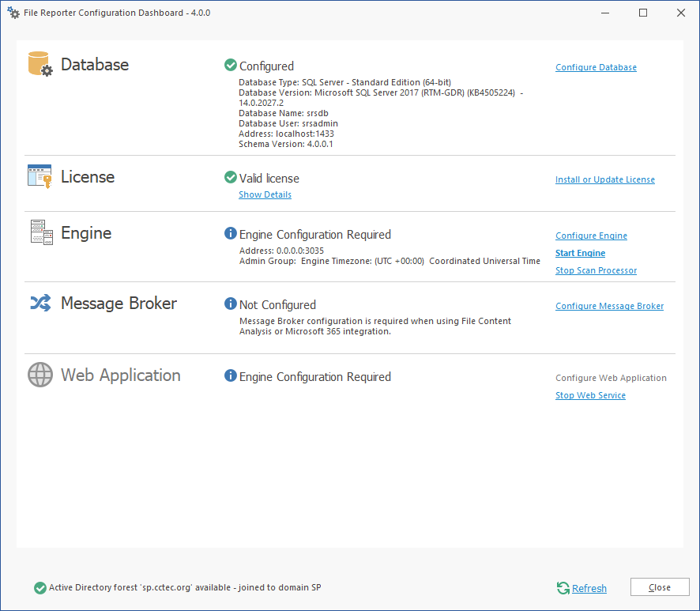Stop the Web Service
700x611 pixels.
[590, 396]
